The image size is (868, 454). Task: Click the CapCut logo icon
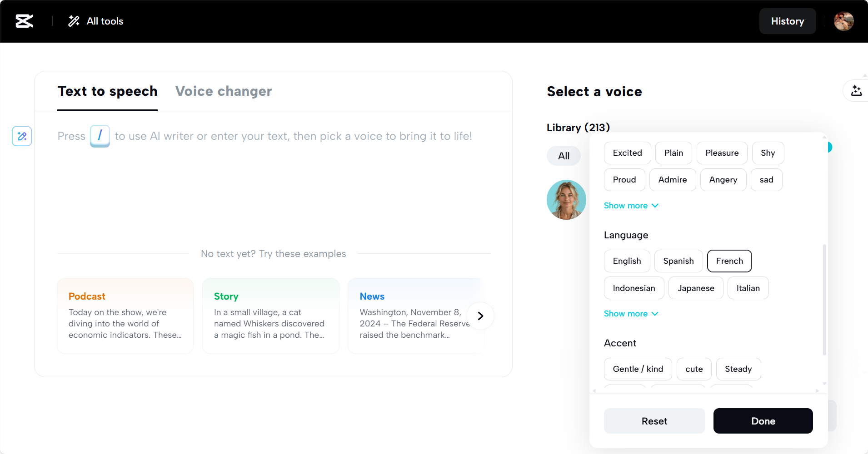coord(24,21)
